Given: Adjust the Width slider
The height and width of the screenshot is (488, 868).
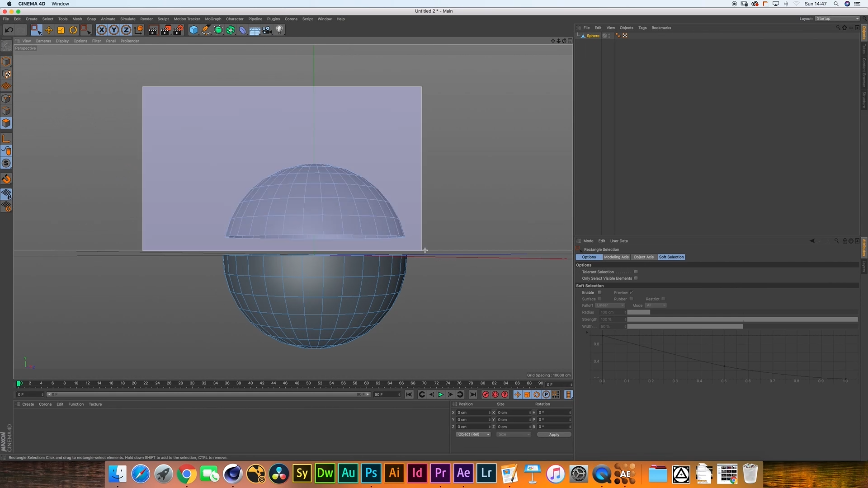Looking at the screenshot, I should [685, 326].
